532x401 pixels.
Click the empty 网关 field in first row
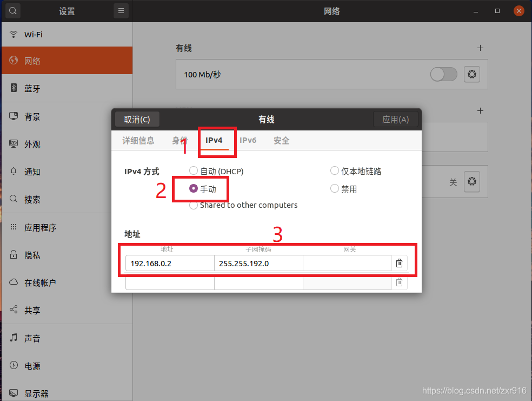[x=348, y=263]
